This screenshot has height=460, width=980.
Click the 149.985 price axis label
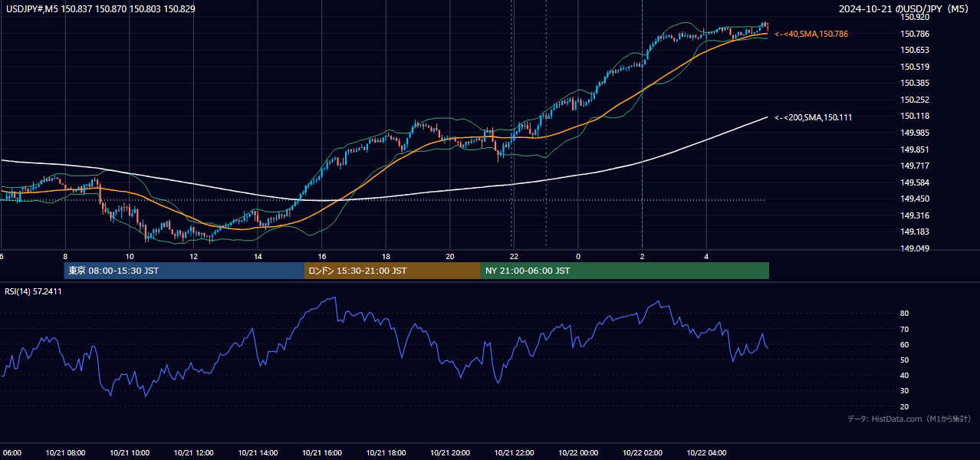click(x=916, y=133)
